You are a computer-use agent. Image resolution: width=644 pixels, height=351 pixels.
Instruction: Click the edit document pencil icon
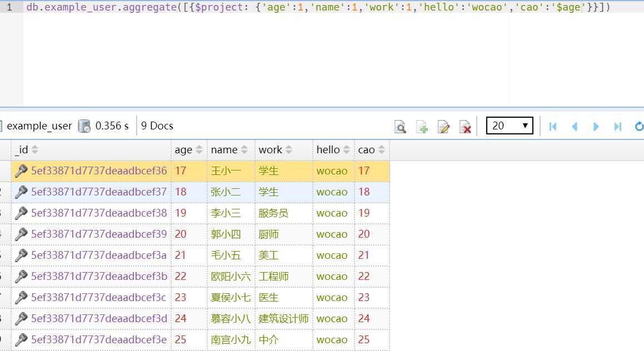click(443, 127)
